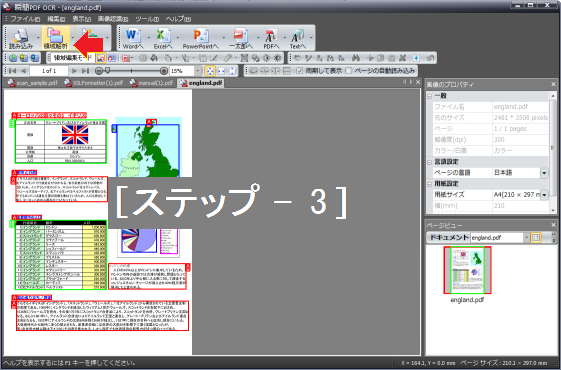This screenshot has height=370, width=561.
Task: Open the 用紙サイズ A4 dropdown
Action: 544,195
